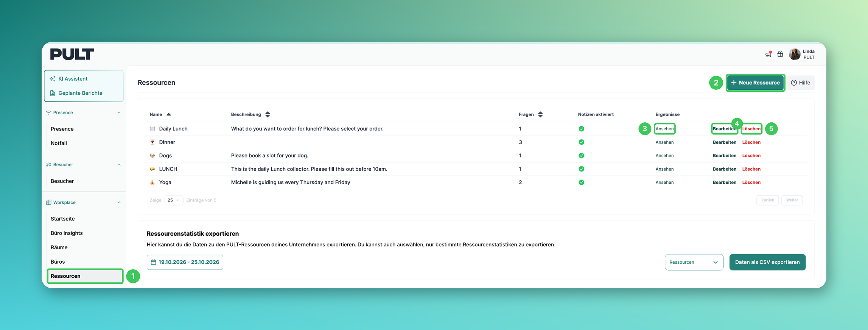868x330 pixels.
Task: Go to Notfall in the sidebar
Action: point(59,143)
